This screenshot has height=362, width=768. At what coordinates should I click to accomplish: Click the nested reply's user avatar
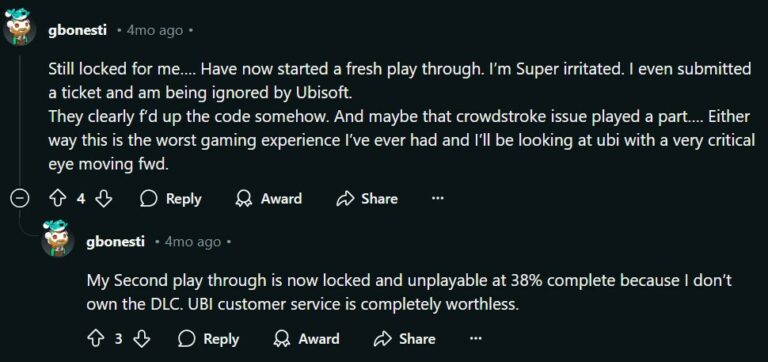[57, 239]
